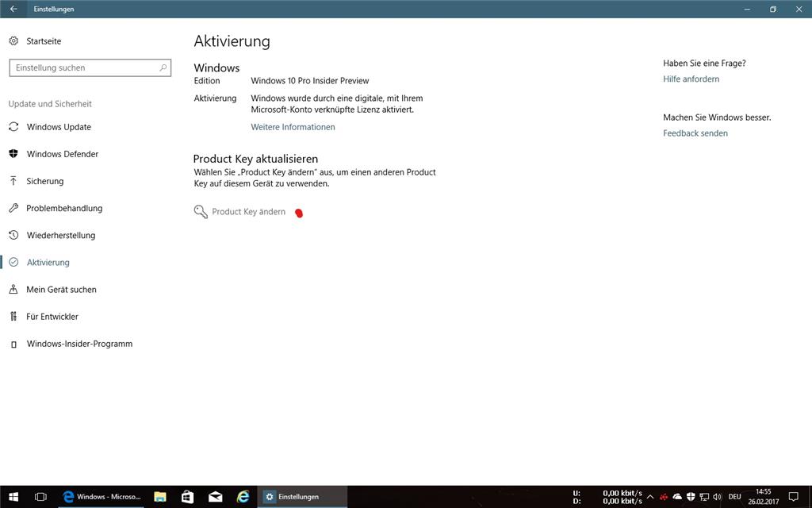Launch File Explorer from the taskbar
The width and height of the screenshot is (812, 508).
(160, 497)
